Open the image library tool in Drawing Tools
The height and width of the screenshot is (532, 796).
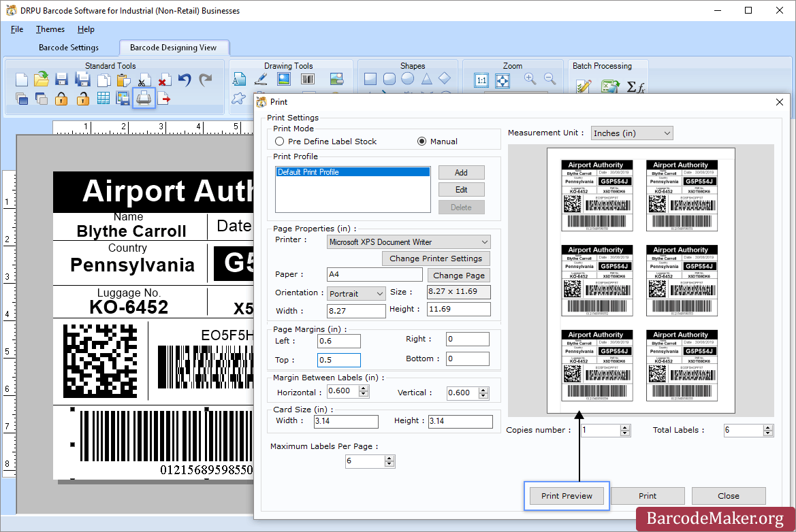pos(336,79)
